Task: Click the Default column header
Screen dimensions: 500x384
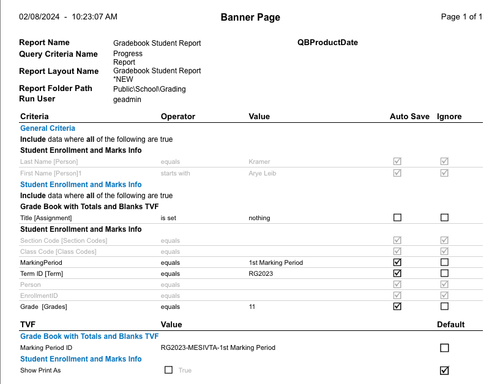Action: (x=451, y=324)
